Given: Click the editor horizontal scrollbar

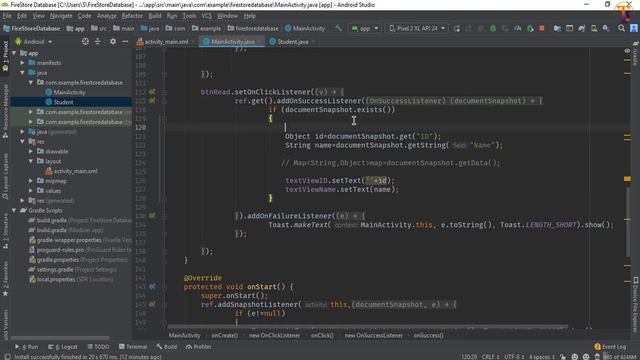Looking at the screenshot, I should point(367,327).
